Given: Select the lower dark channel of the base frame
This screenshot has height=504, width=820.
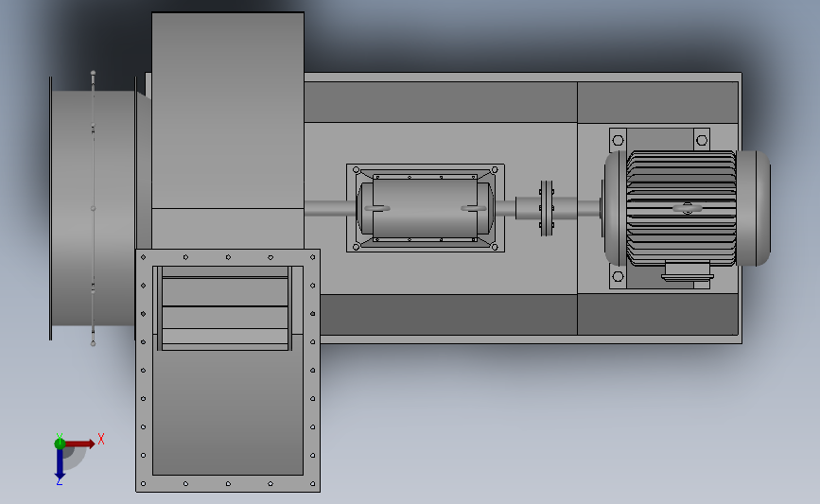Looking at the screenshot, I should pos(448,314).
